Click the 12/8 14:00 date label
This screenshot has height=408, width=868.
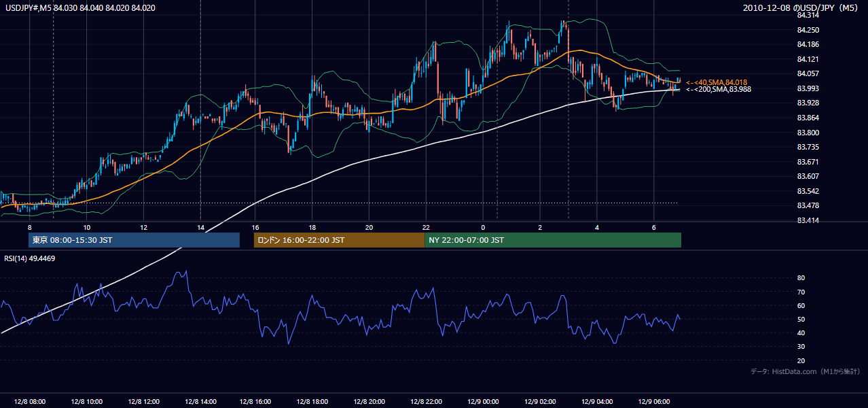pyautogui.click(x=200, y=401)
